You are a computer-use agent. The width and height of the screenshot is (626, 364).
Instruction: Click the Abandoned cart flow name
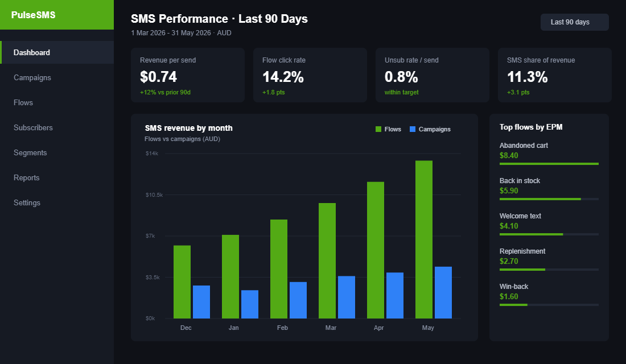point(524,145)
